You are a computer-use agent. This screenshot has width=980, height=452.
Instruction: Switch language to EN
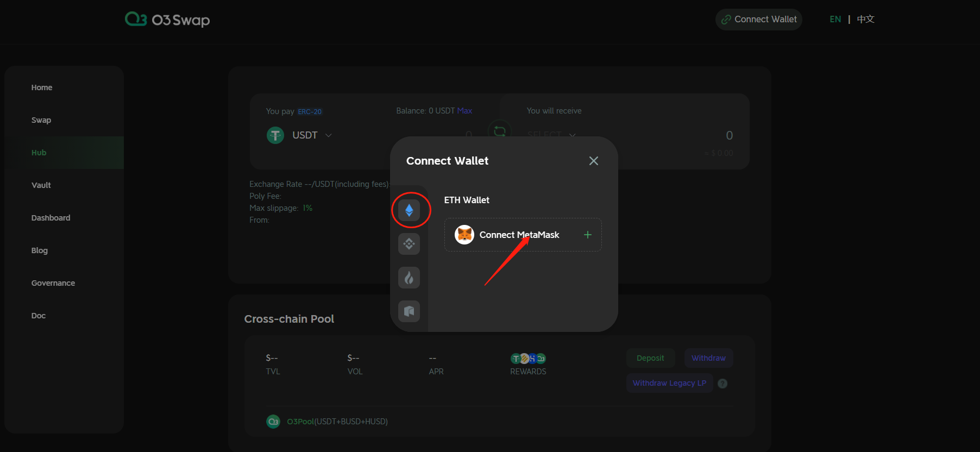coord(835,20)
